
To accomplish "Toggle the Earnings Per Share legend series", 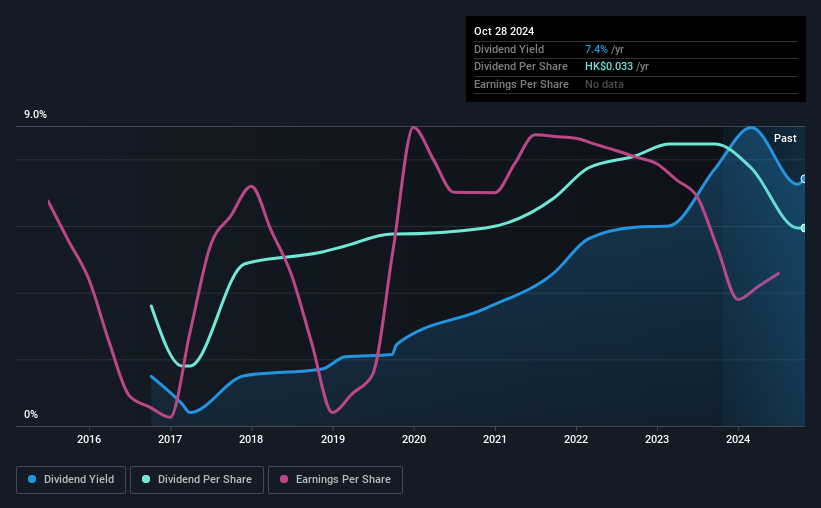I will 335,479.
